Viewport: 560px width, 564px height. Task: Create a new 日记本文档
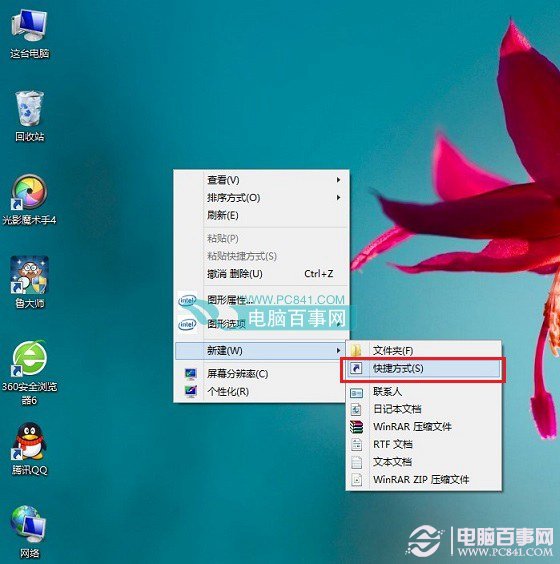click(x=424, y=409)
